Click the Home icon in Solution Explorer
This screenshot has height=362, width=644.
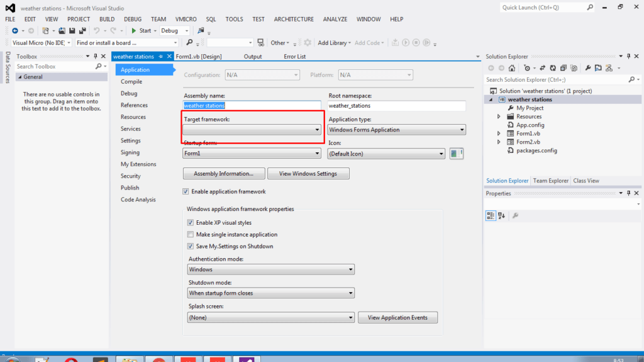pos(512,68)
